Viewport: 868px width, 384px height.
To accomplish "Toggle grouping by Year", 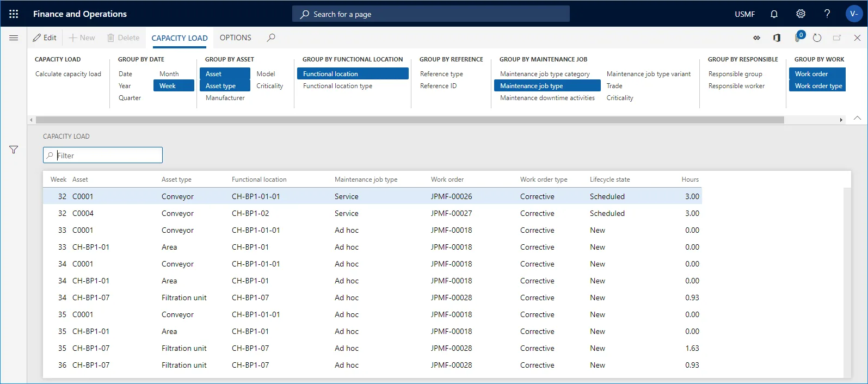I will [x=125, y=86].
